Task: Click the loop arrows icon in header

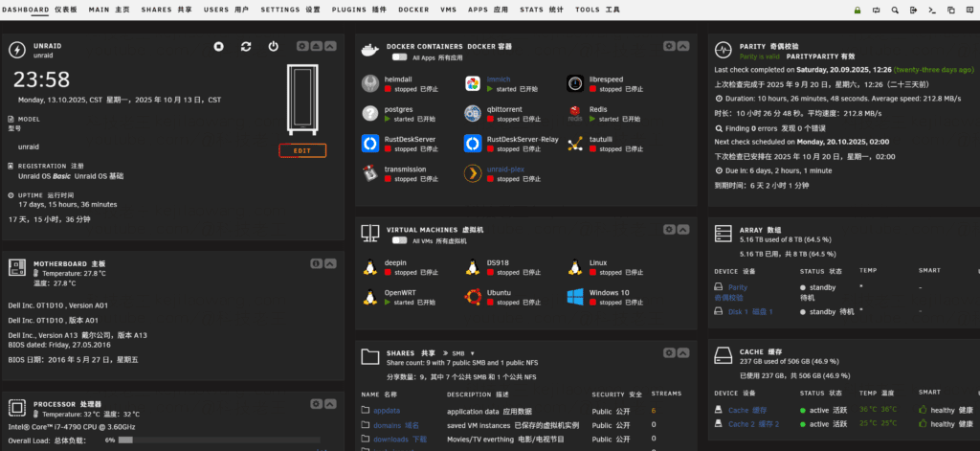Action: point(877,10)
